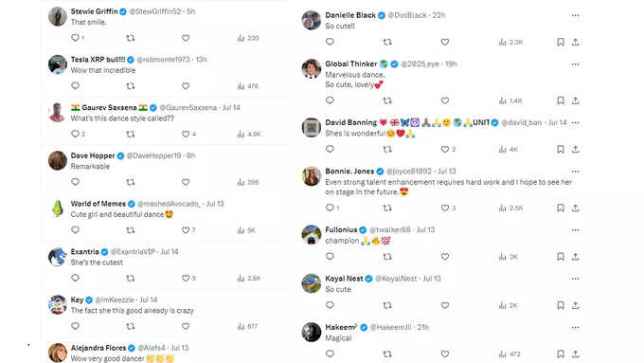Bookmark Danielle Black's "So cute!!" tweet
This screenshot has height=363, width=644.
coord(561,42)
